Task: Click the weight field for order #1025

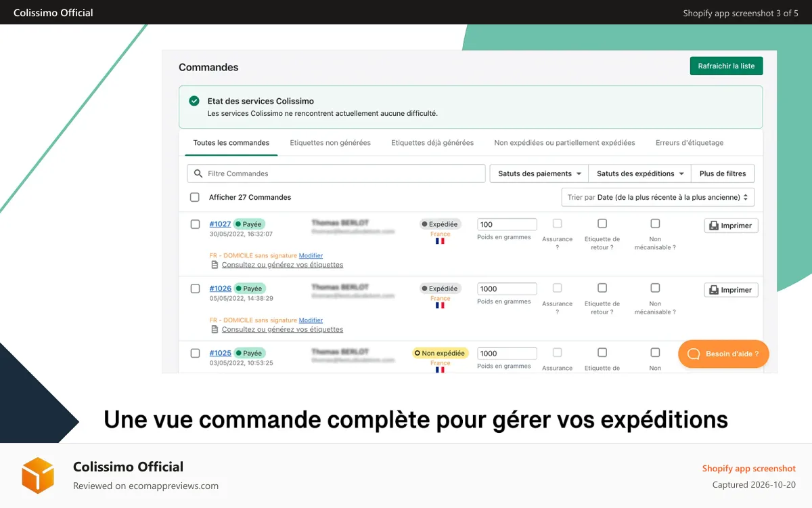Action: [x=507, y=353]
